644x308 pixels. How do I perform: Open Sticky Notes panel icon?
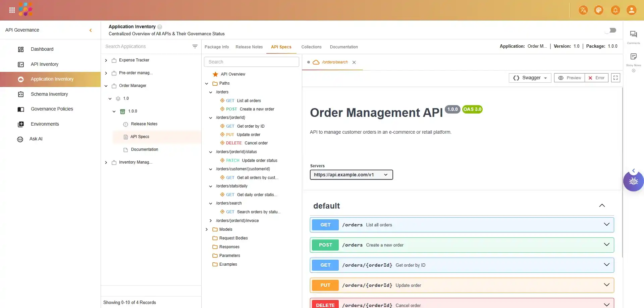point(633,57)
